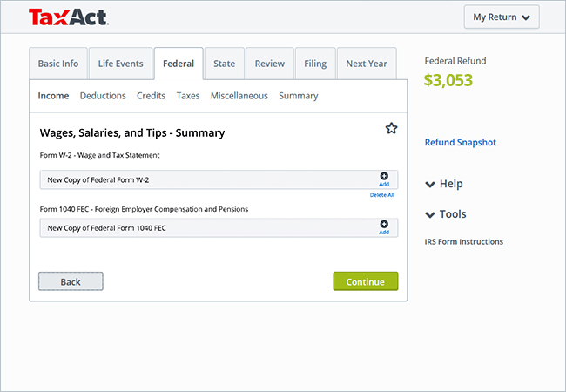The height and width of the screenshot is (392, 566).
Task: Switch to the Basic Info tab
Action: 58,64
